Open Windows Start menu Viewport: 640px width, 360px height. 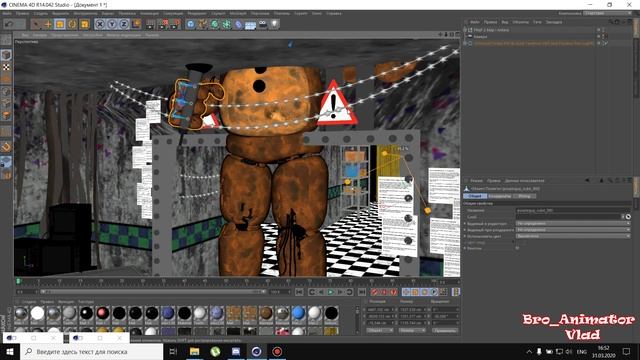(10, 351)
